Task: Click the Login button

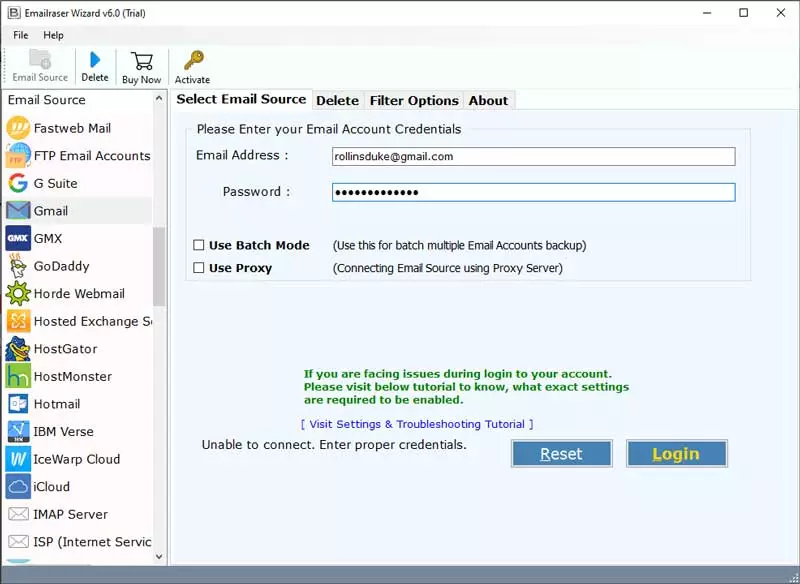Action: coord(677,453)
